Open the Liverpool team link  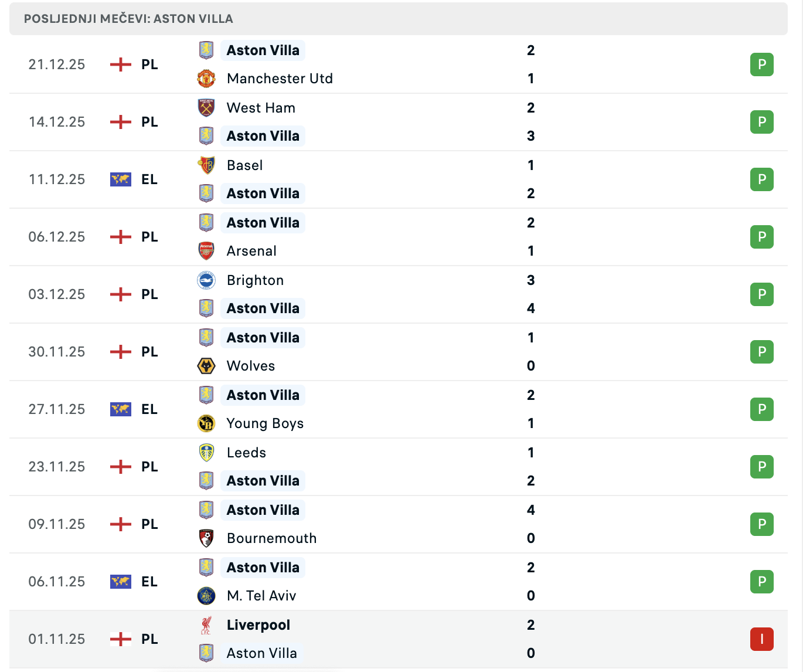[258, 625]
